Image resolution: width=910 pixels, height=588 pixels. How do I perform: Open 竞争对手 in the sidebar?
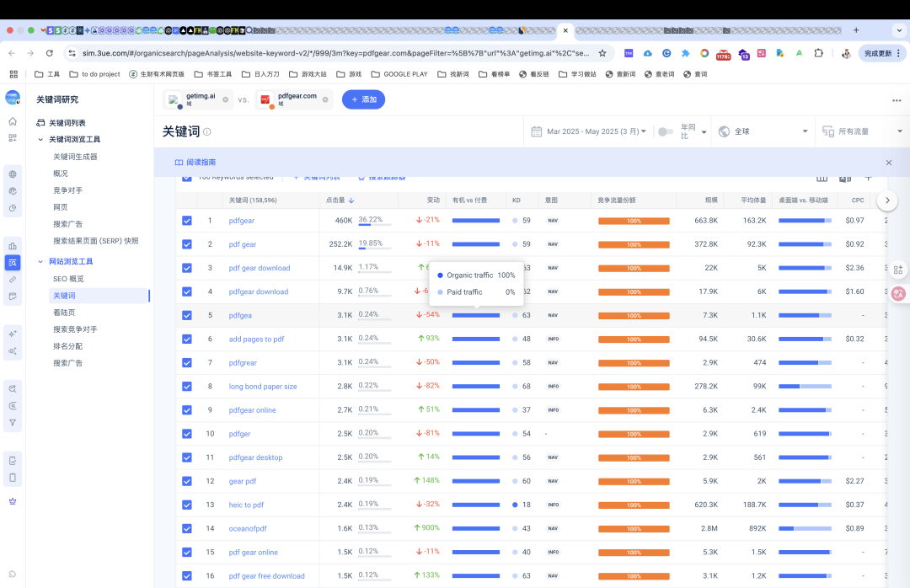(68, 190)
